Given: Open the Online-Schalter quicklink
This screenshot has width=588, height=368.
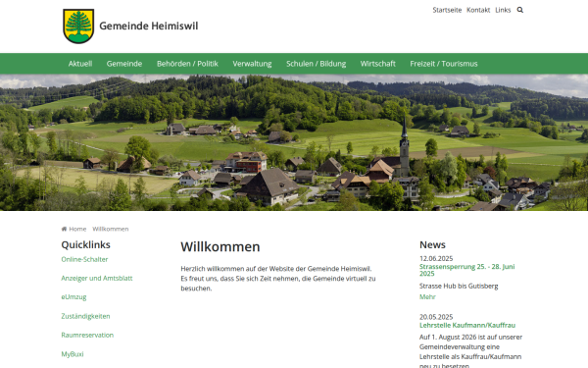Looking at the screenshot, I should click(x=84, y=259).
